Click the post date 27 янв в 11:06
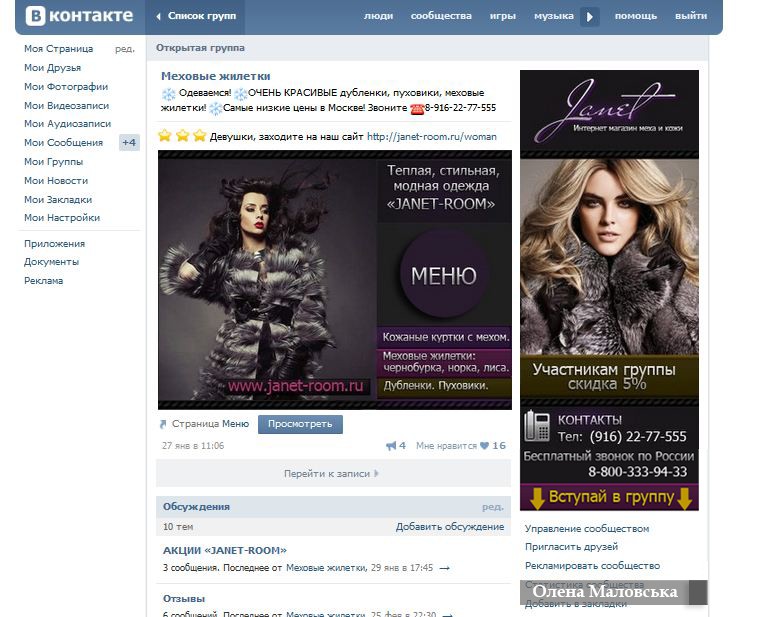This screenshot has width=764, height=617. pyautogui.click(x=193, y=445)
